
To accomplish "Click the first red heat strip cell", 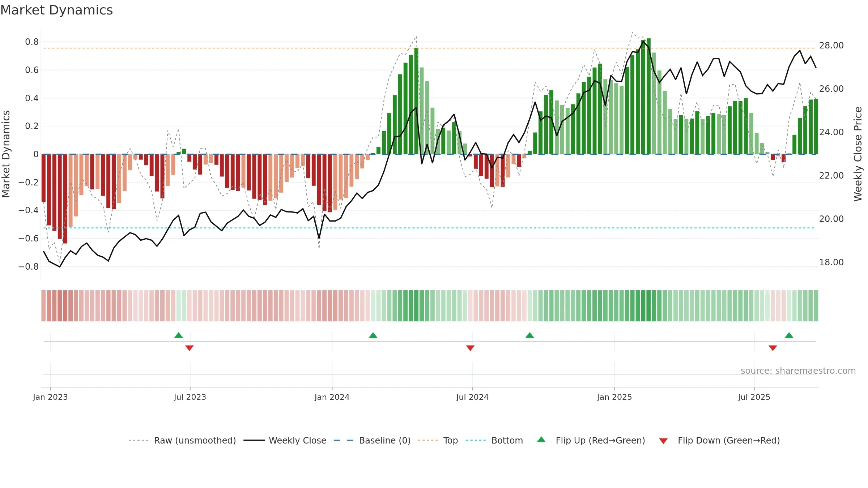I will tap(43, 306).
